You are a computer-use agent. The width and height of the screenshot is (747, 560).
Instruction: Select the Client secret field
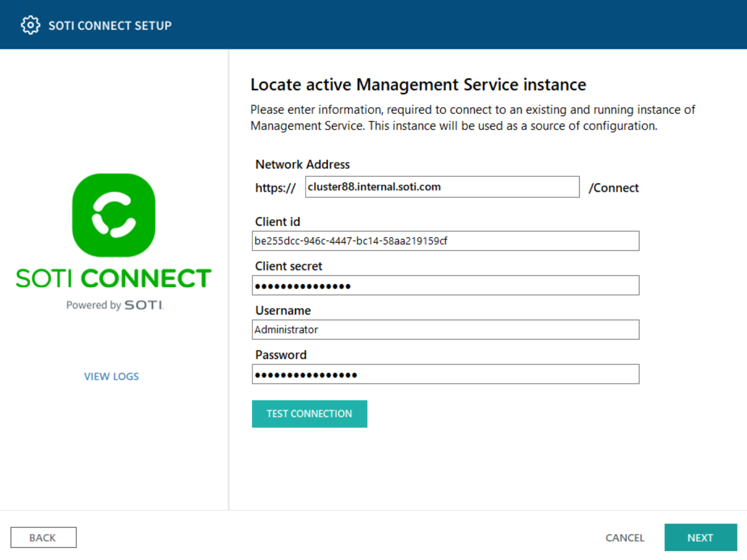(446, 286)
